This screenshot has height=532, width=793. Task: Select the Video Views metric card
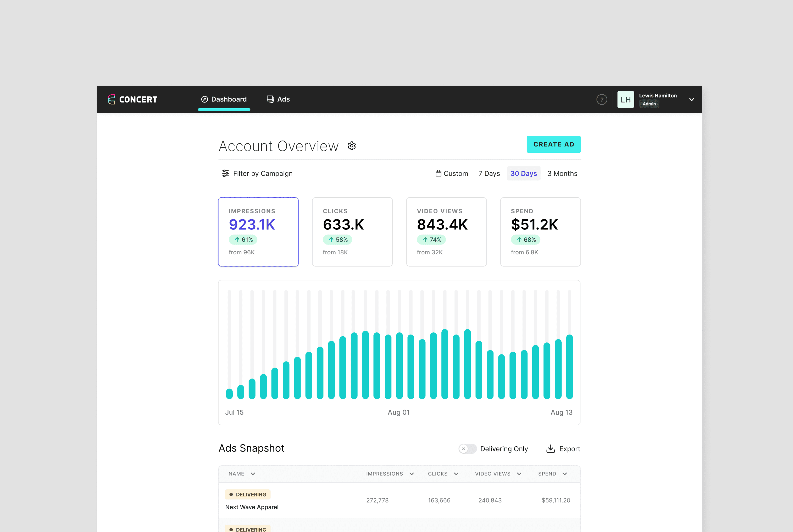(x=446, y=232)
